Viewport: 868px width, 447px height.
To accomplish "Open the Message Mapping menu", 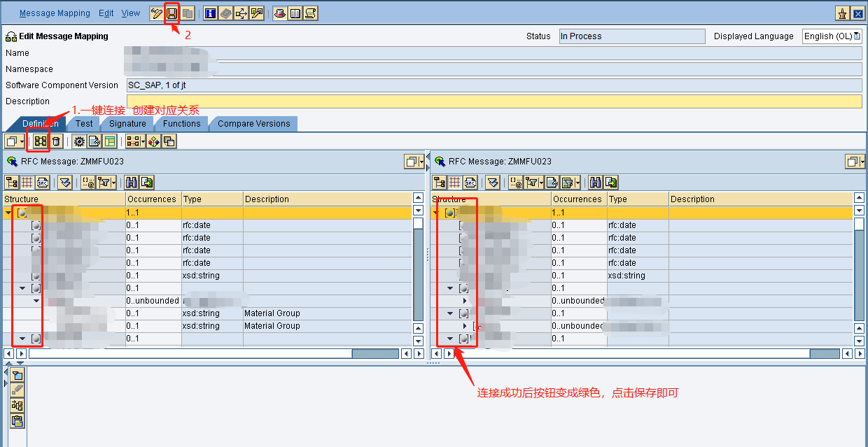I will coord(55,13).
